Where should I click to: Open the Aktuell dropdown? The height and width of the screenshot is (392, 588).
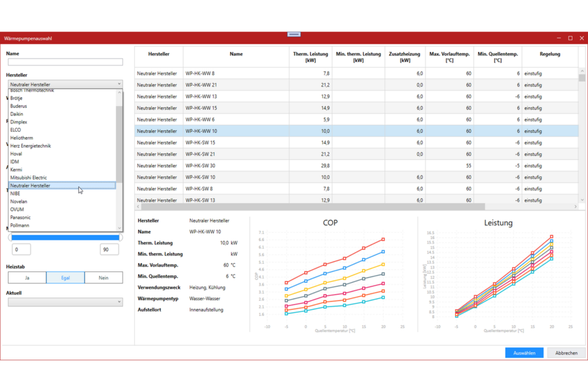[x=65, y=302]
